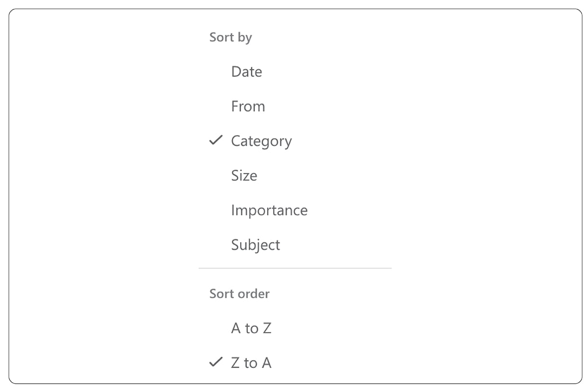Click the checkmark next to Z to A
588x392 pixels.
pyautogui.click(x=215, y=363)
